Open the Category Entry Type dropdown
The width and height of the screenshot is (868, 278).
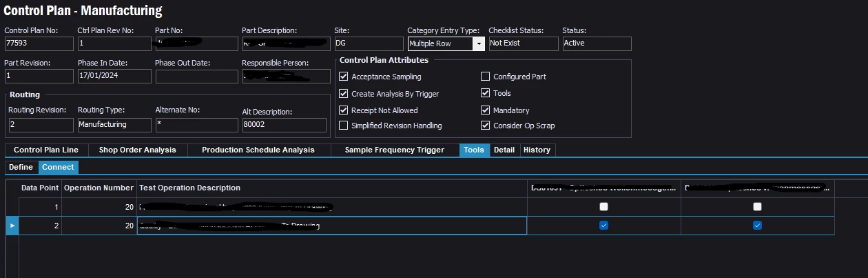(x=478, y=43)
